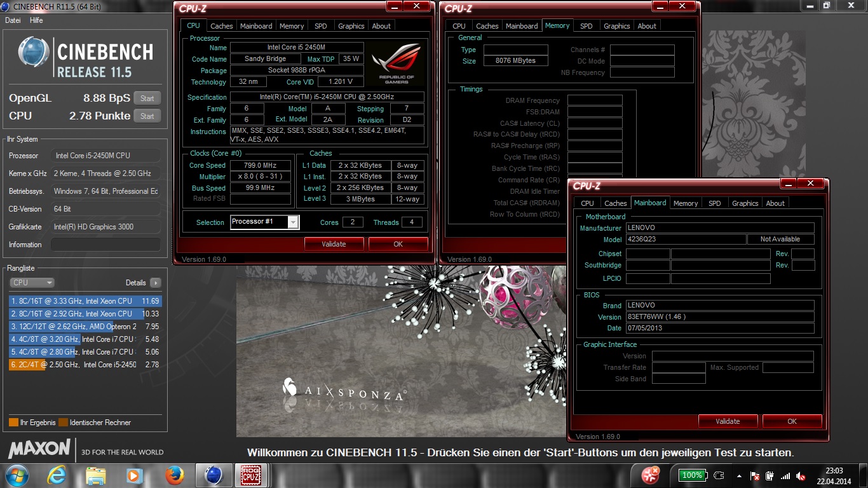868x488 pixels.
Task: Click OK in the Mainboard window
Action: click(792, 421)
